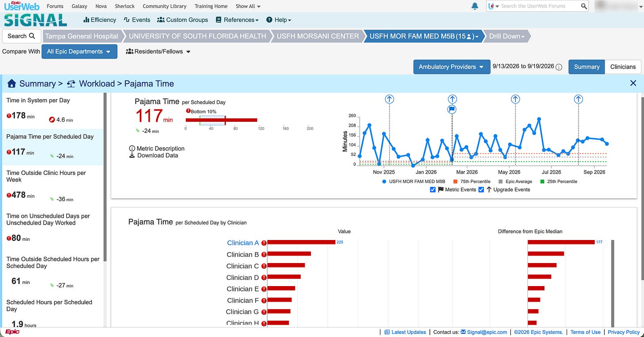Click the Download Data icon

pyautogui.click(x=132, y=155)
